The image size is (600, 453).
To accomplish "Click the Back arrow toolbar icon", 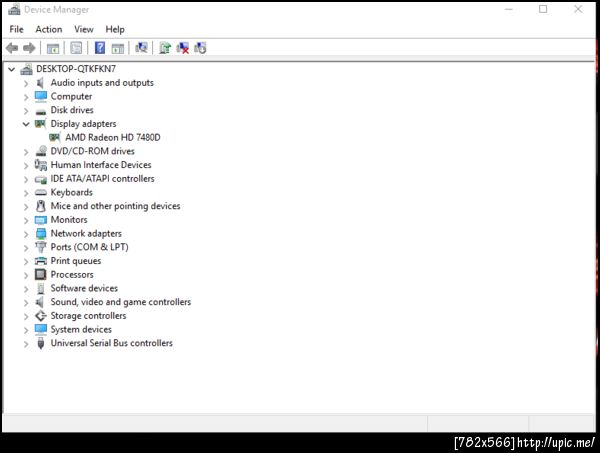I will pyautogui.click(x=12, y=48).
